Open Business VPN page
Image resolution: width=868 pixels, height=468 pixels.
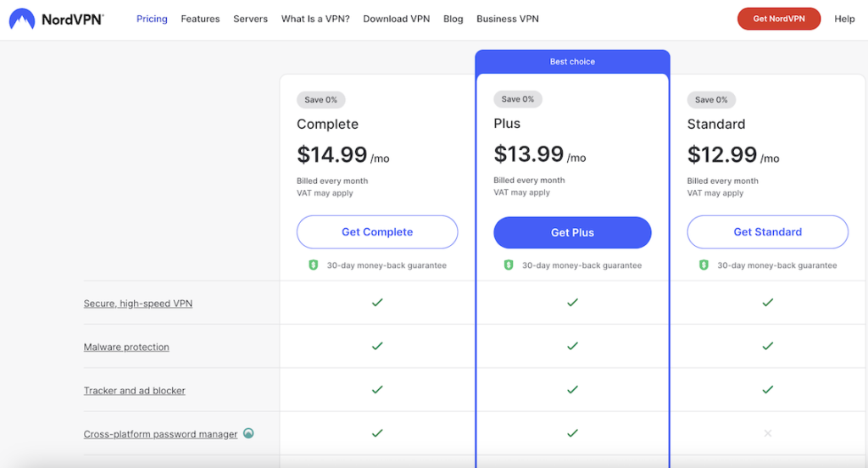(x=508, y=19)
